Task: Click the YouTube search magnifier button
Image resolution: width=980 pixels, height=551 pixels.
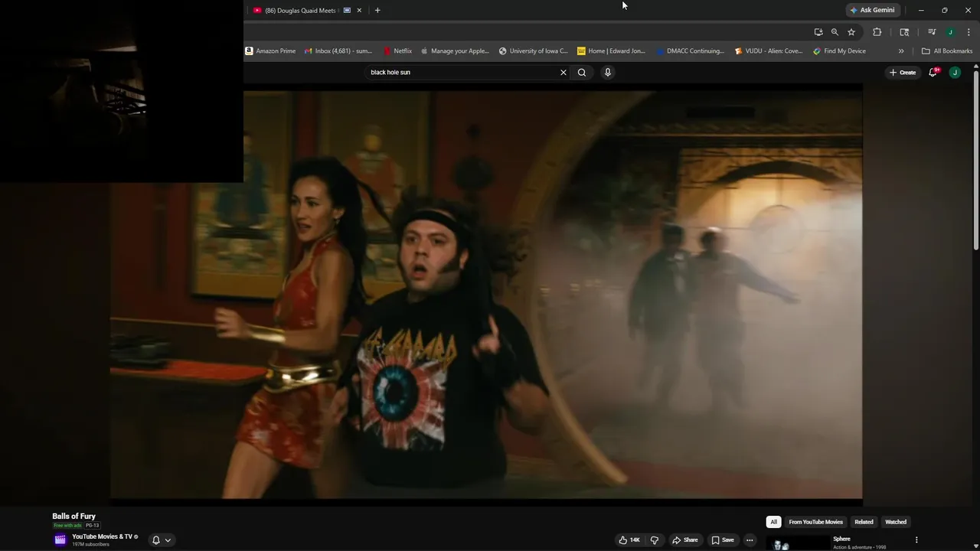Action: coord(582,73)
